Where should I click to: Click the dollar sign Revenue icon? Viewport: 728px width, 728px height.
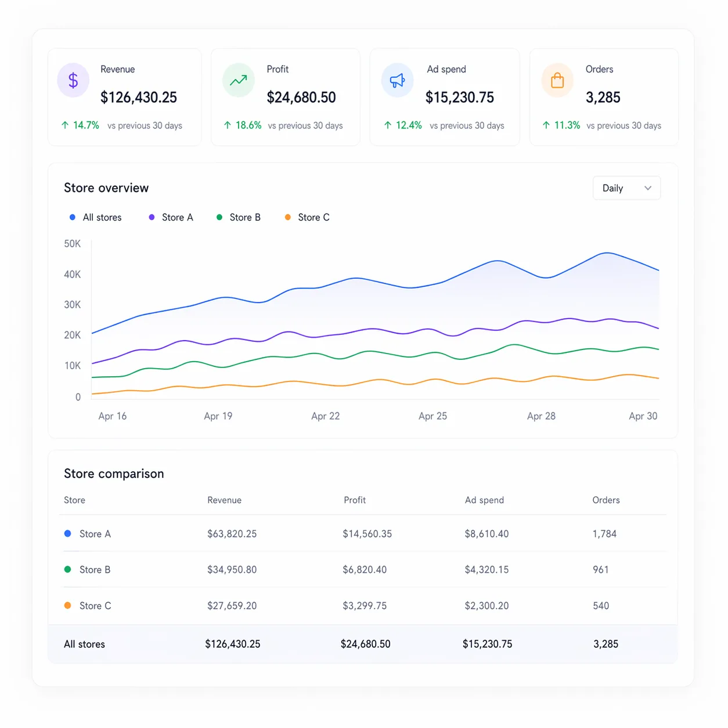73,80
